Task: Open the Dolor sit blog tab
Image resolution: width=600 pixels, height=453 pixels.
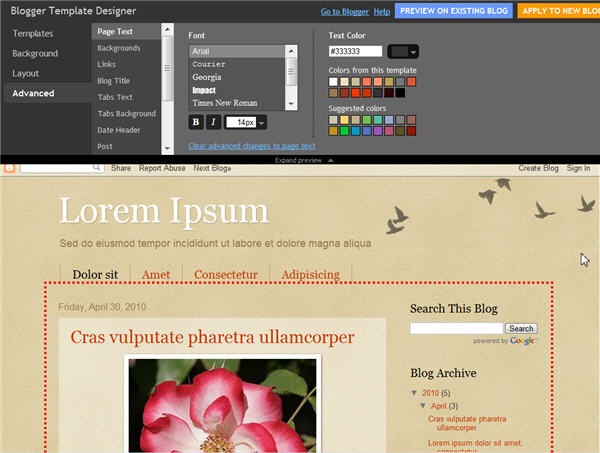Action: [95, 274]
